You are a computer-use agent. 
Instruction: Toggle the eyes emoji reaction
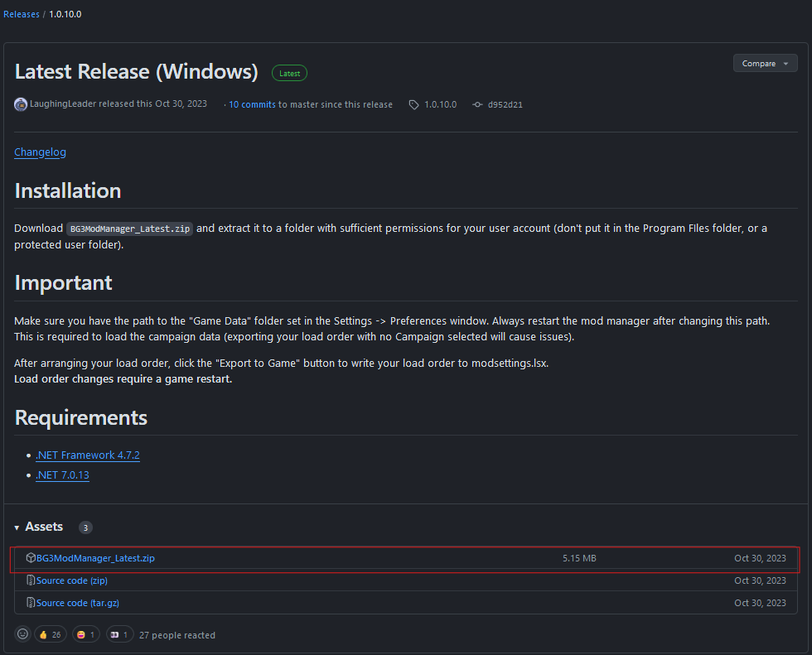click(118, 633)
